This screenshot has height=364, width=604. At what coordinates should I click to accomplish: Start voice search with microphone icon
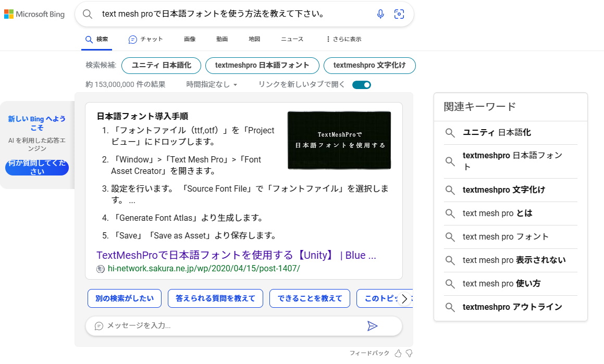pyautogui.click(x=380, y=14)
